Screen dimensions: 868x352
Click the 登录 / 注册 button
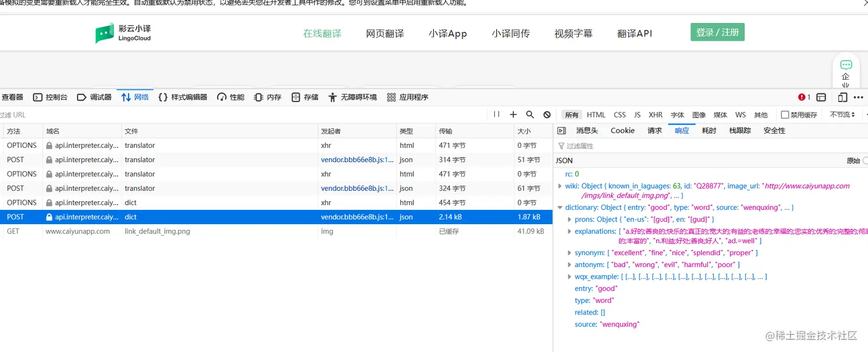(x=718, y=32)
